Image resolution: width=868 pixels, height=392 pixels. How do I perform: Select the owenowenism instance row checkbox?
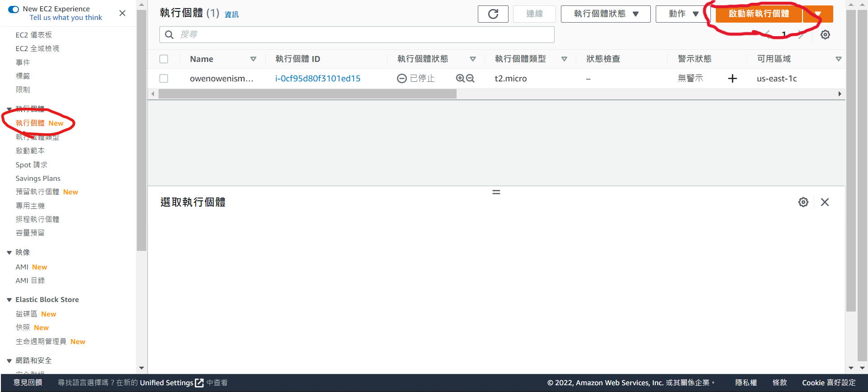coord(164,79)
